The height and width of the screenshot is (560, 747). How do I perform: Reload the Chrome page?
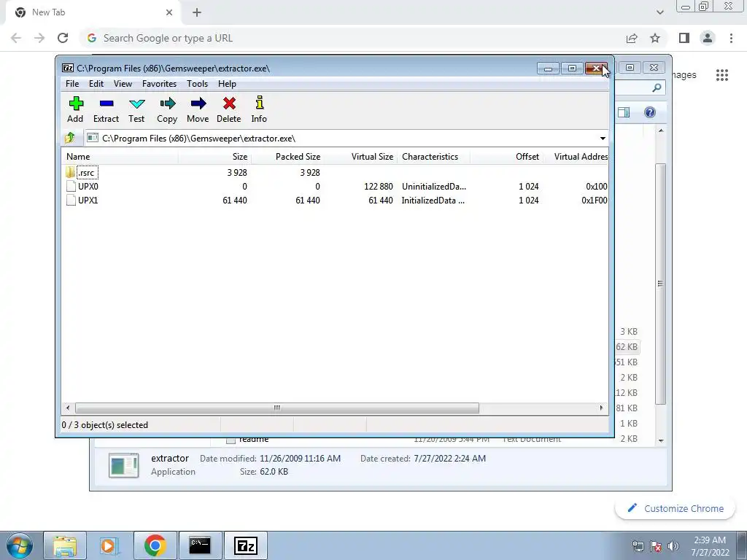(63, 38)
